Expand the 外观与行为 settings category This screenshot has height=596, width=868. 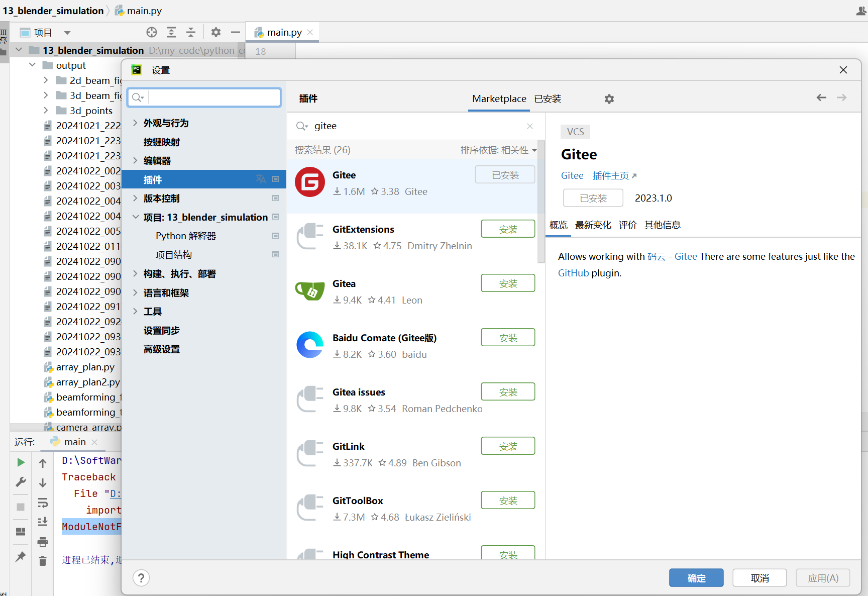click(x=135, y=123)
